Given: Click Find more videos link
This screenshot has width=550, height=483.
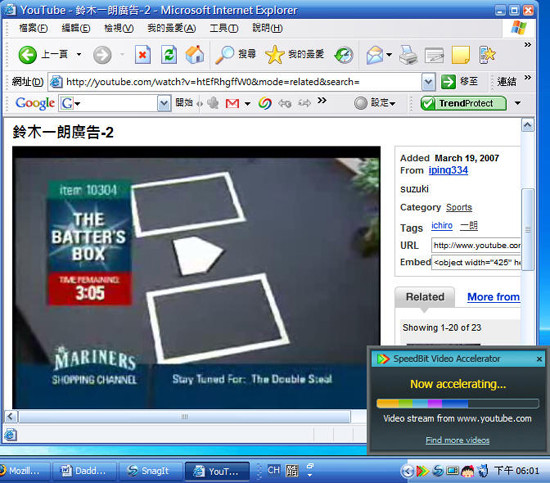Looking at the screenshot, I should coord(457,440).
